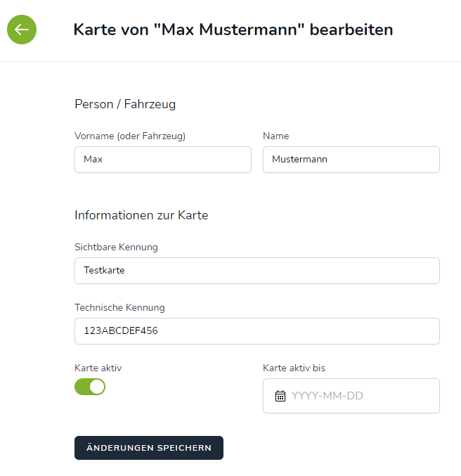Image resolution: width=461 pixels, height=476 pixels.
Task: Select the Sichtbare Kennung field with Testkarte
Action: pyautogui.click(x=257, y=271)
